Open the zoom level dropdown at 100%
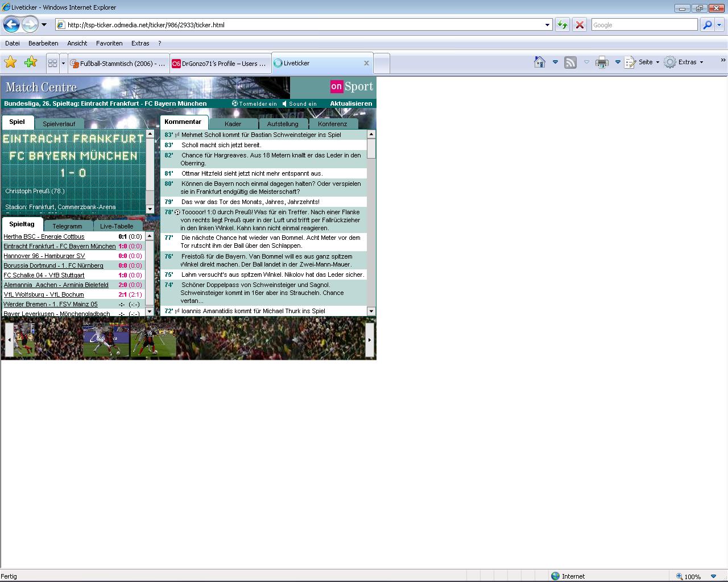The height and width of the screenshot is (582, 728). [714, 576]
